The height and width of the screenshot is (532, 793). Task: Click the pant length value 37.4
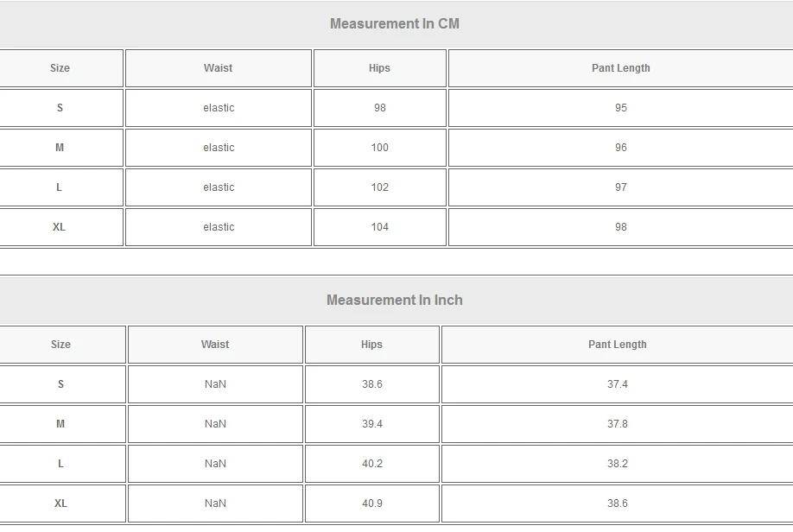pos(617,384)
